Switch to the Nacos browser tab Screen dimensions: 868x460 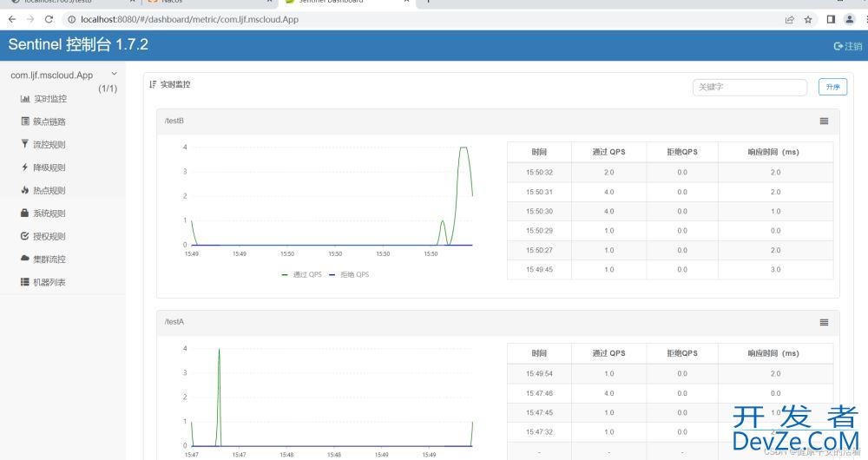coord(172,2)
